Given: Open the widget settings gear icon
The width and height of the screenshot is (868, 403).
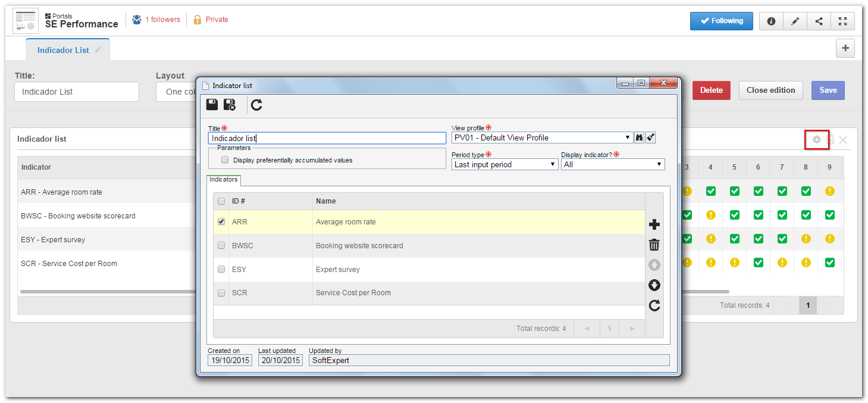Looking at the screenshot, I should (817, 139).
